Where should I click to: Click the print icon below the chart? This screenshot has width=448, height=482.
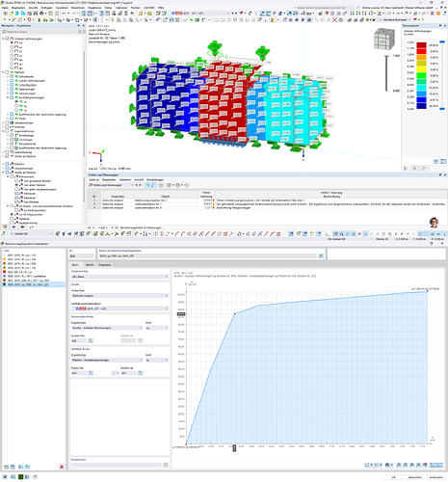click(387, 465)
